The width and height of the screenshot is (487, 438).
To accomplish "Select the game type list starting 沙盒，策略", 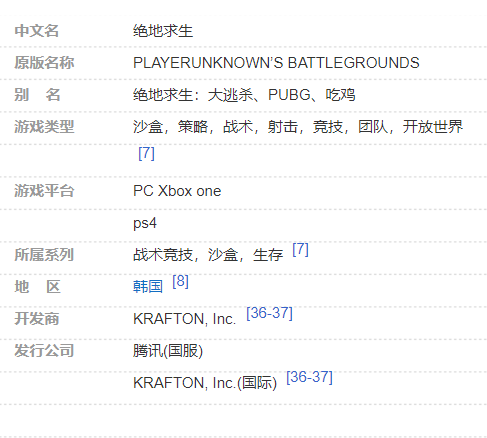I will click(298, 127).
